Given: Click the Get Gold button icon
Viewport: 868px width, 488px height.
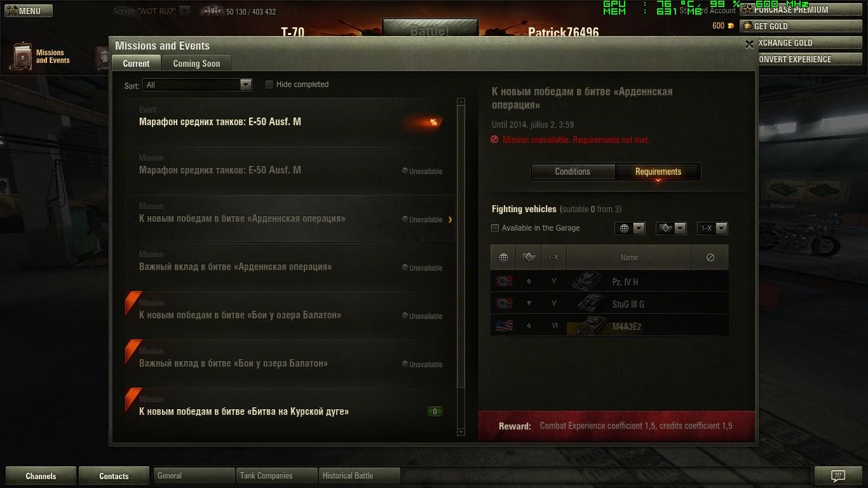Looking at the screenshot, I should pyautogui.click(x=747, y=26).
